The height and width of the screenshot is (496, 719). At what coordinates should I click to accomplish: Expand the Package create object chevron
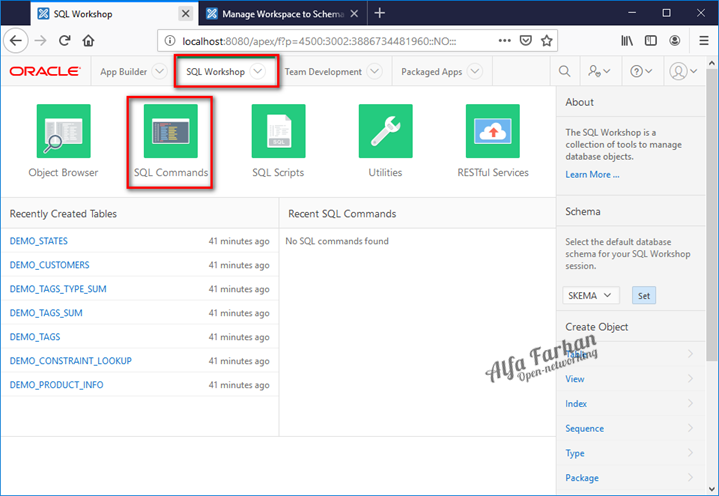(690, 477)
